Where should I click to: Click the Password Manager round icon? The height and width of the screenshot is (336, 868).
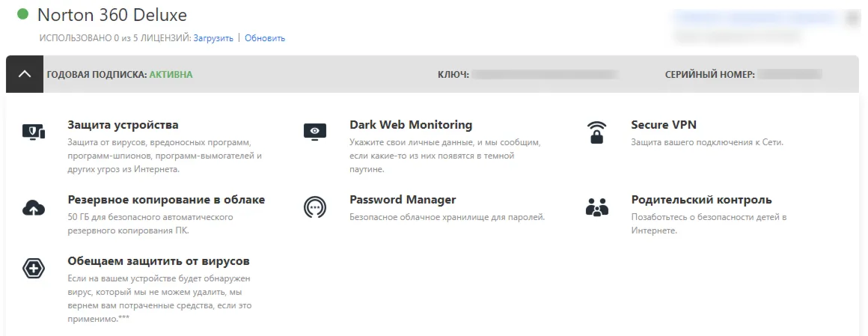coord(315,207)
